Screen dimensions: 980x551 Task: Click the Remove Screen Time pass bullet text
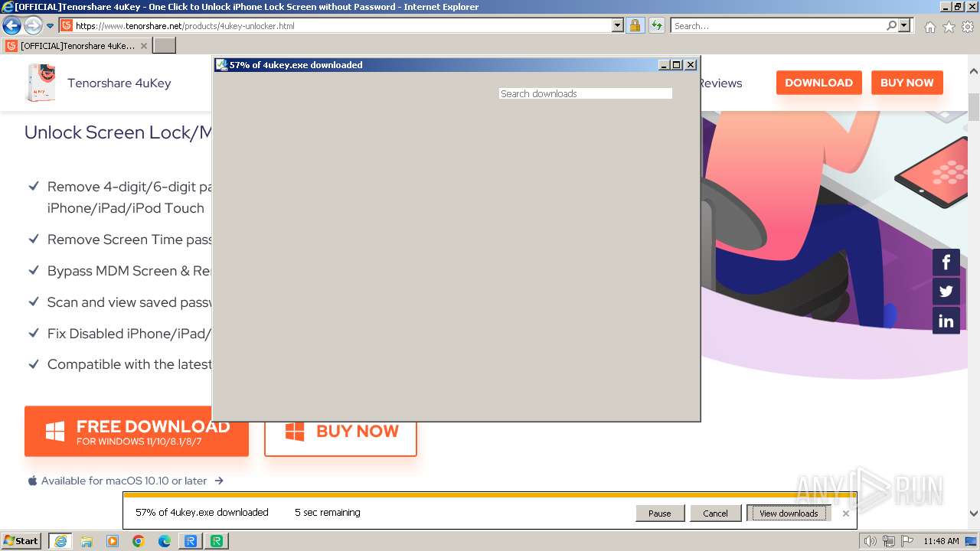tap(130, 240)
